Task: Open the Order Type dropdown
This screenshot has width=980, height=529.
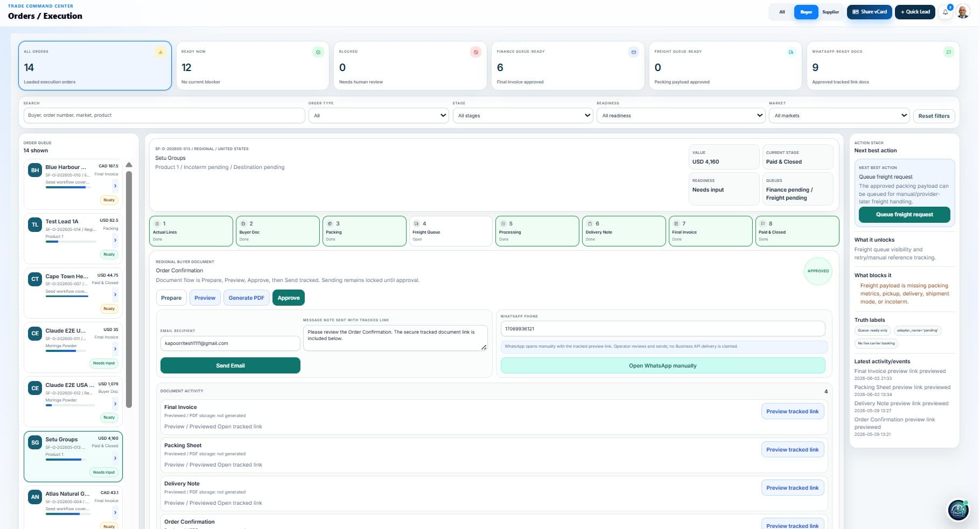Action: [x=379, y=116]
